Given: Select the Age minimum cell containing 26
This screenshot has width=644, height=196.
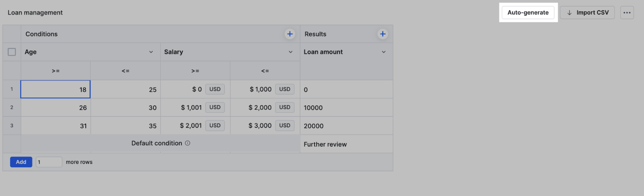Looking at the screenshot, I should click(56, 107).
